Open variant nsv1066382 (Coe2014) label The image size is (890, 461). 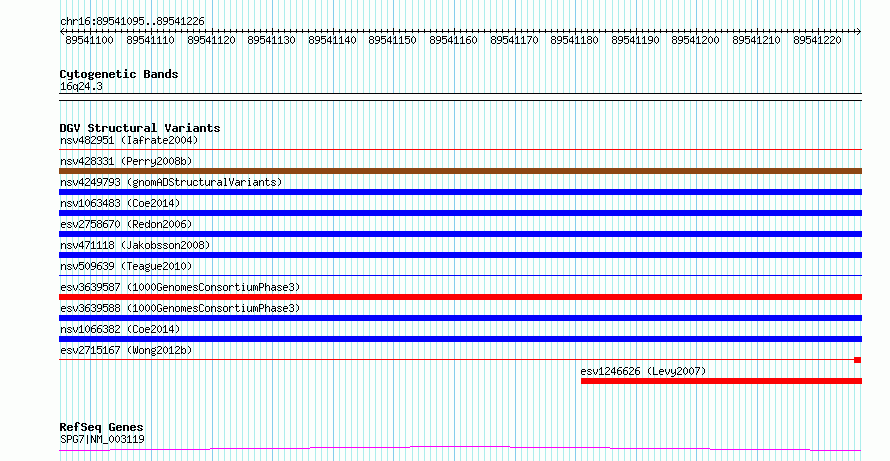[x=120, y=329]
